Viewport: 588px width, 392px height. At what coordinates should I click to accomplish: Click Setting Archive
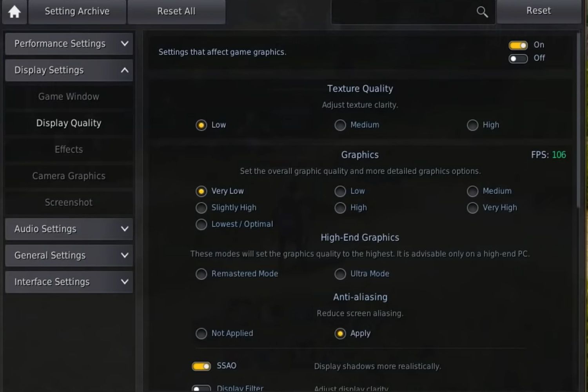(x=77, y=11)
